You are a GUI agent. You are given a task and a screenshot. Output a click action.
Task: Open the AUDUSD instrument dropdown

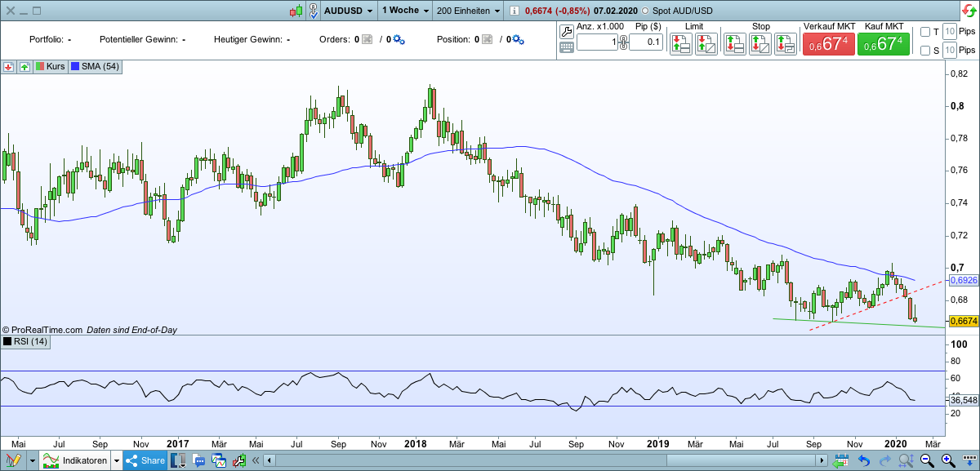pos(349,11)
